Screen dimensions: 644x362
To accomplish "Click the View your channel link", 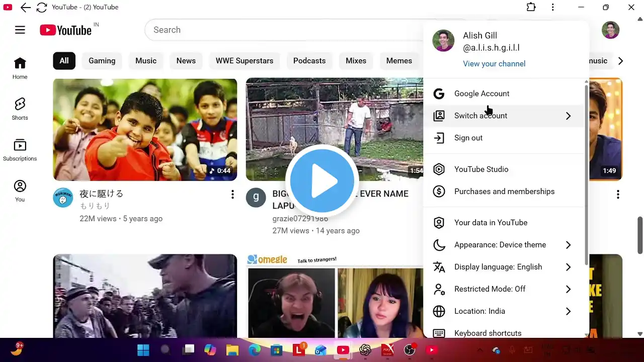I will click(494, 64).
